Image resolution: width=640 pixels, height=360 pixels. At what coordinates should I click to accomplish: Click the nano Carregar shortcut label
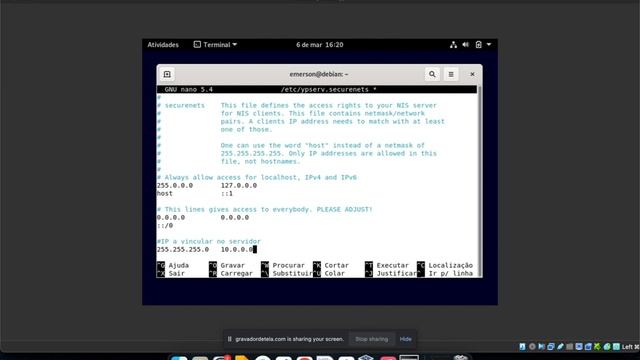236,273
